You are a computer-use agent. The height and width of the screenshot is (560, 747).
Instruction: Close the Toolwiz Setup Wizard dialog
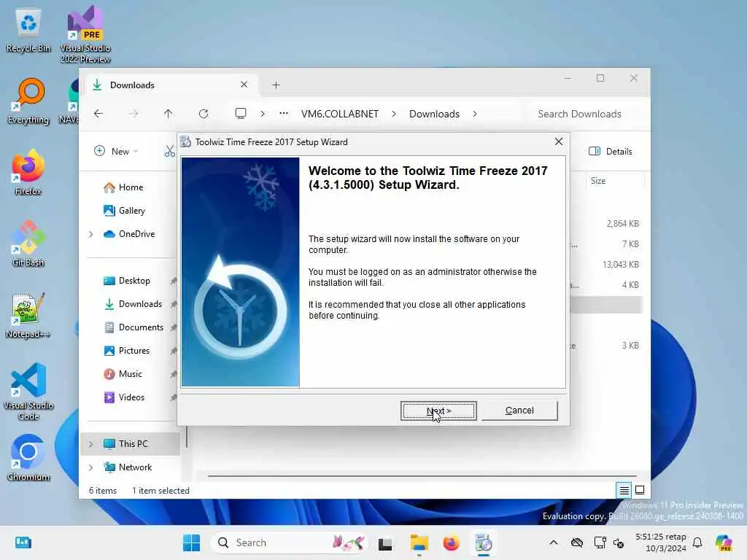(x=558, y=141)
